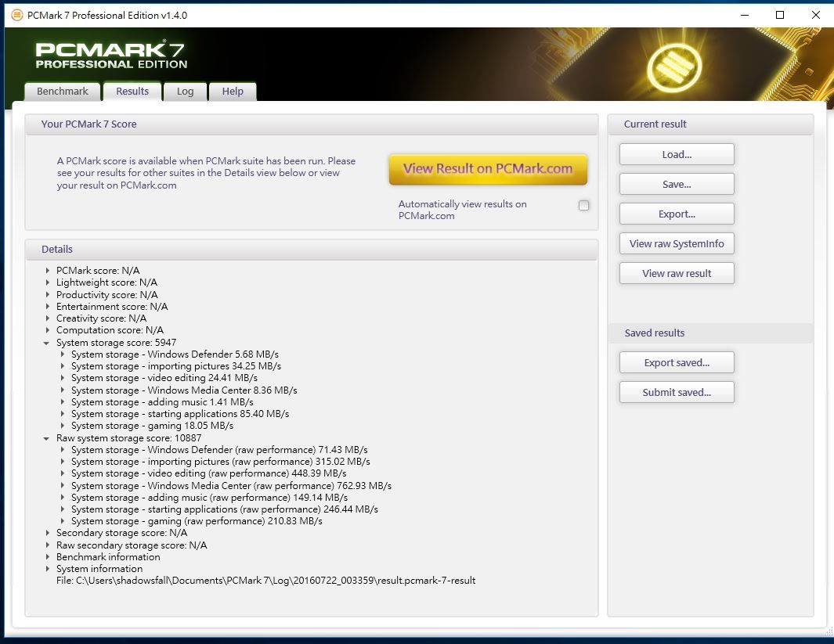Open the Log tab
Viewport: 834px width, 644px height.
[x=185, y=92]
